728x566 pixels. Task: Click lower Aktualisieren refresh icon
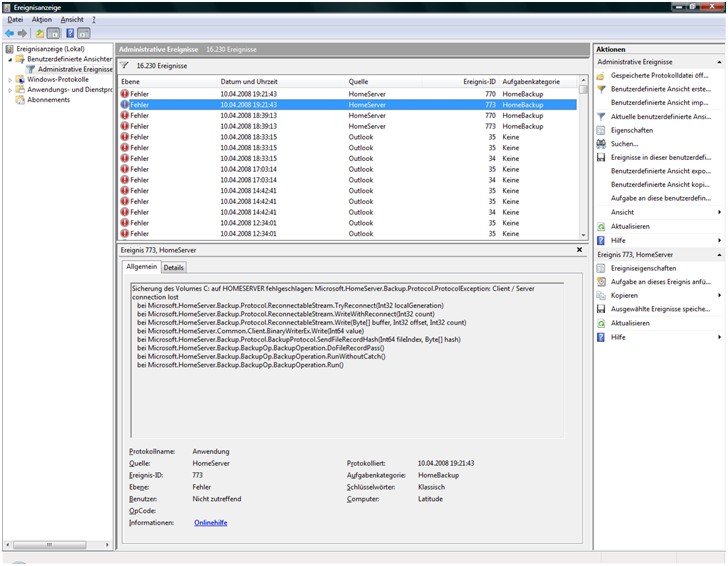[601, 323]
